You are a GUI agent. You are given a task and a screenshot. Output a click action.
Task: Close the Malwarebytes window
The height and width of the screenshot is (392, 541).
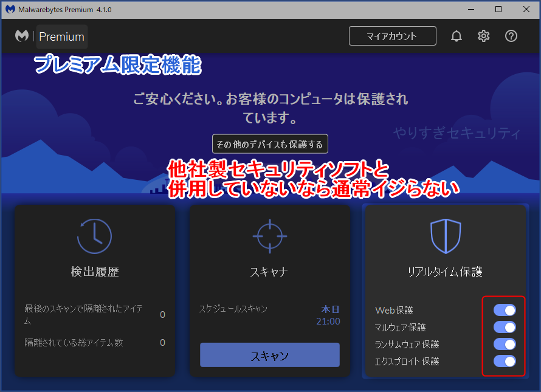pos(526,9)
